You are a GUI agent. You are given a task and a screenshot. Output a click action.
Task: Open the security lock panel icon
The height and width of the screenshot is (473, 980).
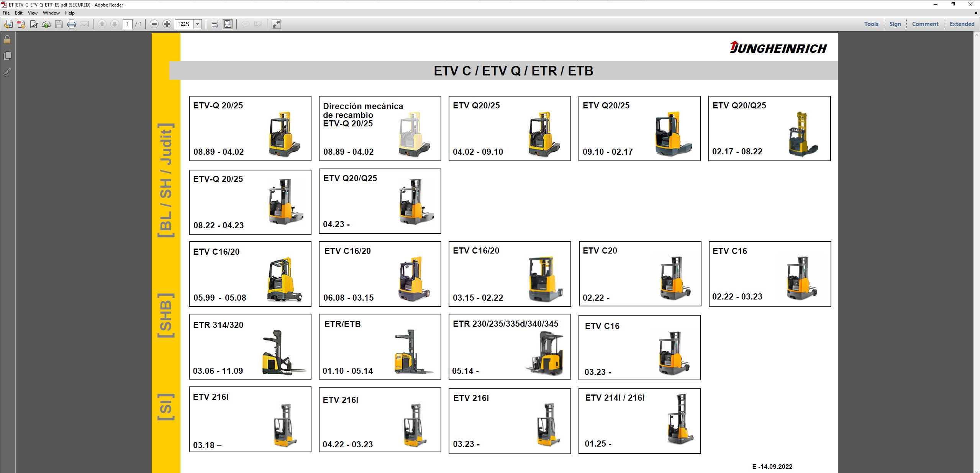tap(7, 39)
